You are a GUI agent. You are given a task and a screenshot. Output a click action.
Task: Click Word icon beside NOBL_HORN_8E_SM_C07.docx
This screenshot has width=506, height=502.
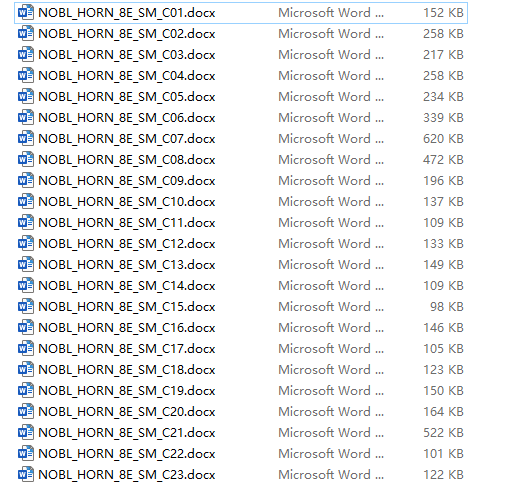click(x=26, y=139)
